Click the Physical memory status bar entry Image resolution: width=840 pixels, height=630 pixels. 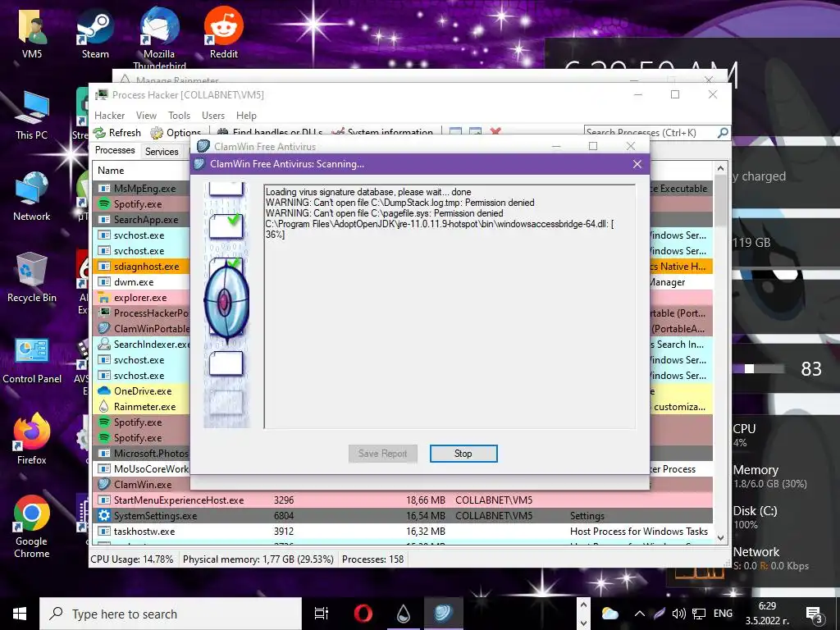click(258, 559)
